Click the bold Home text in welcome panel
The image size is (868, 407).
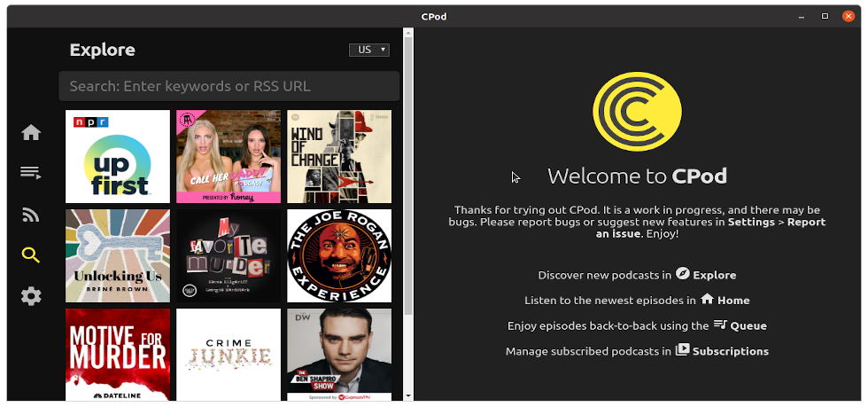pyautogui.click(x=733, y=301)
